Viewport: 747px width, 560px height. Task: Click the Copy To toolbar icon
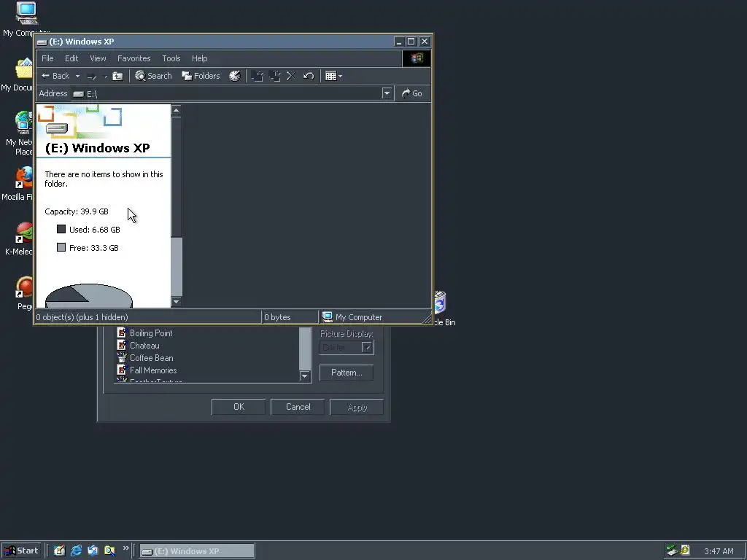[275, 76]
